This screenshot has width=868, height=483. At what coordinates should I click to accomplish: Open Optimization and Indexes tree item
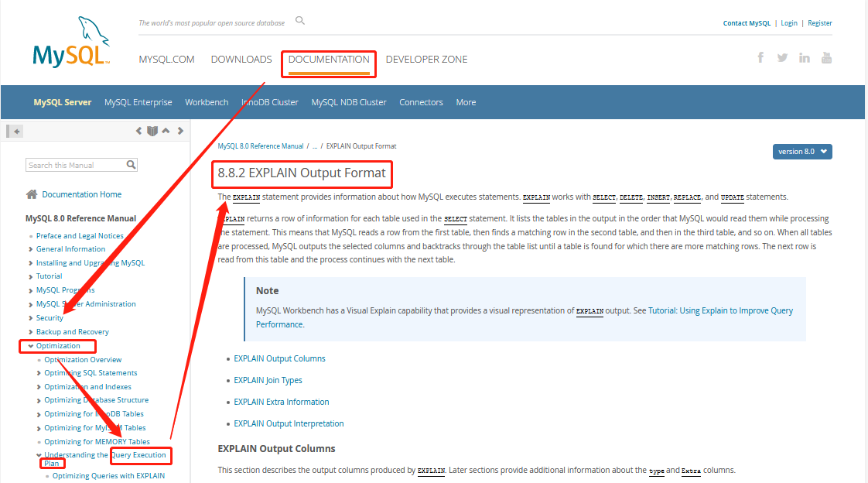pos(88,387)
